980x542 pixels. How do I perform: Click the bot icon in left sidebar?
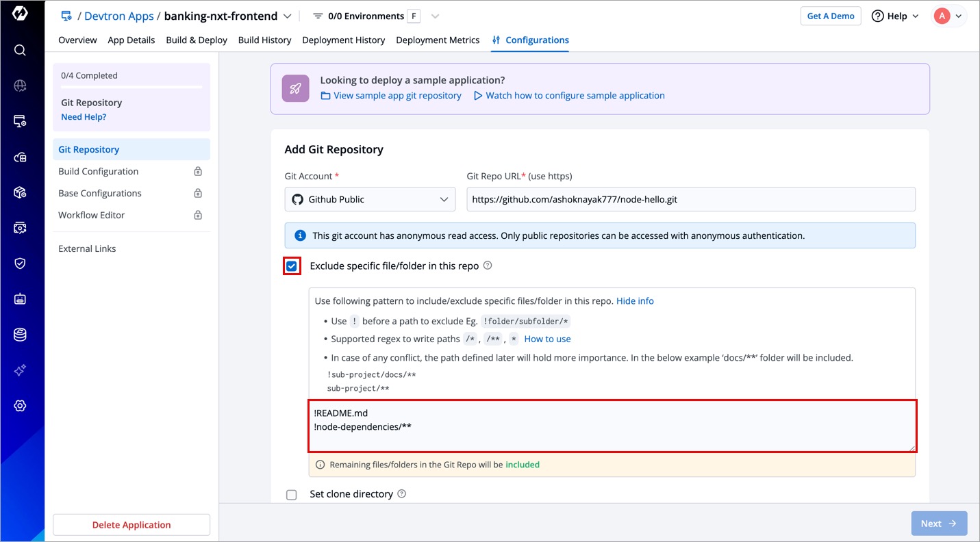click(x=20, y=299)
